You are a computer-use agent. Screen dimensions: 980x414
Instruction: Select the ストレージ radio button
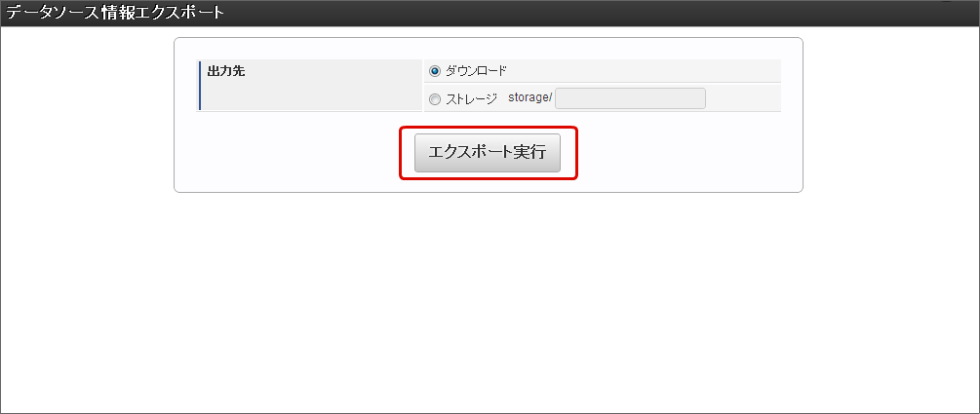click(435, 98)
